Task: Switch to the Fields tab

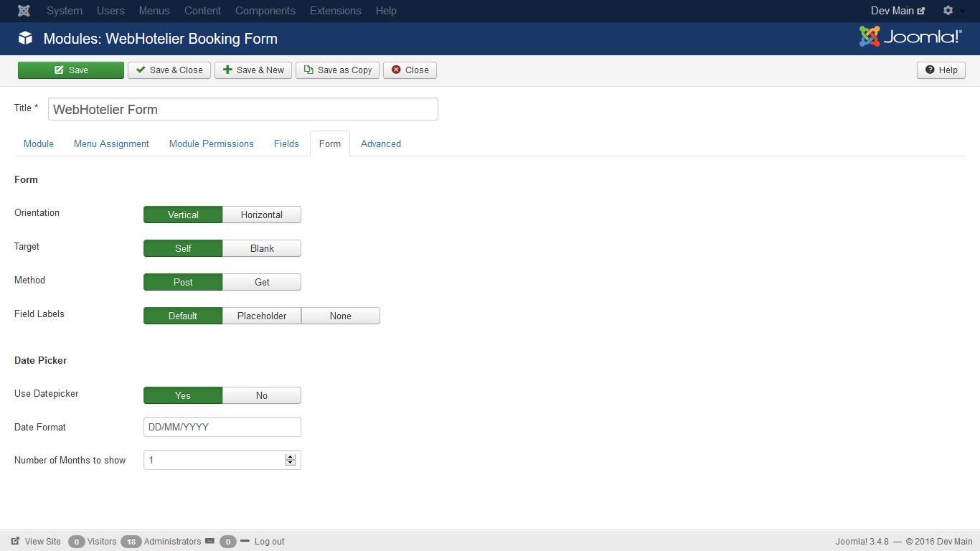Action: point(286,143)
